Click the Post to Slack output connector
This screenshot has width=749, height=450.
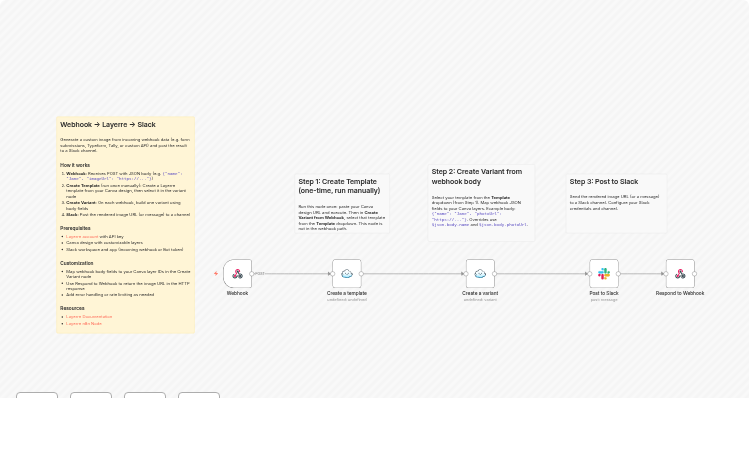click(x=618, y=274)
